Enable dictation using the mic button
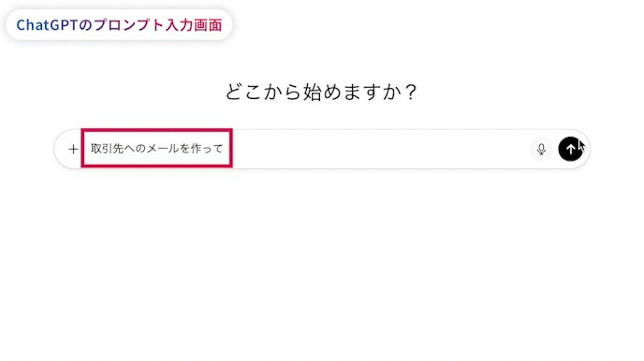 click(x=541, y=149)
